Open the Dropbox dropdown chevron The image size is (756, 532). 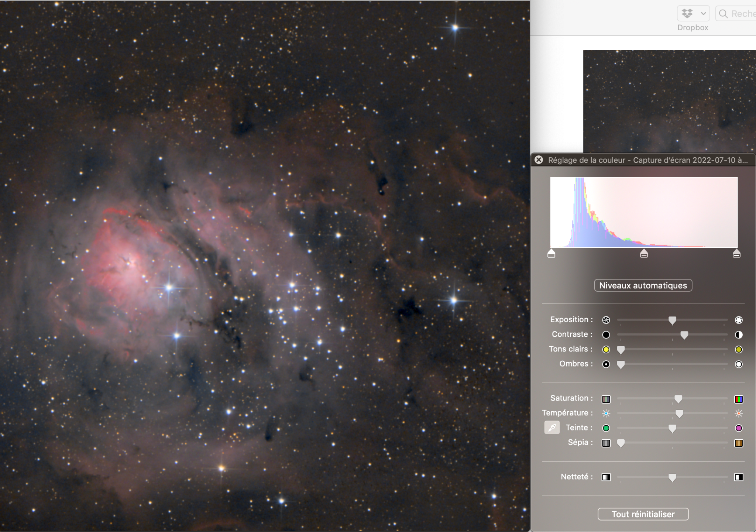point(703,14)
